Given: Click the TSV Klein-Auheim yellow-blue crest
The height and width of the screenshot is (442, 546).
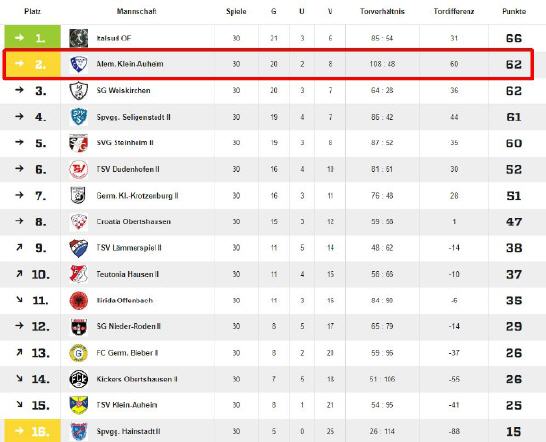Looking at the screenshot, I should pyautogui.click(x=78, y=405).
